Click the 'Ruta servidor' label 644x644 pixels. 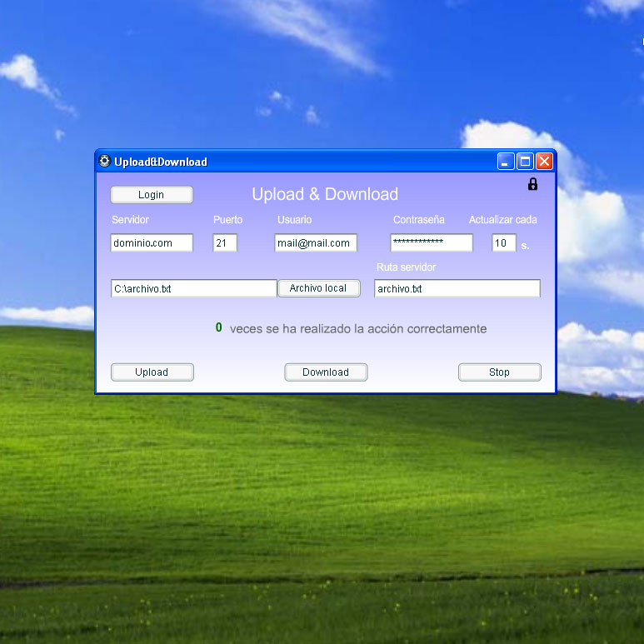pyautogui.click(x=406, y=267)
